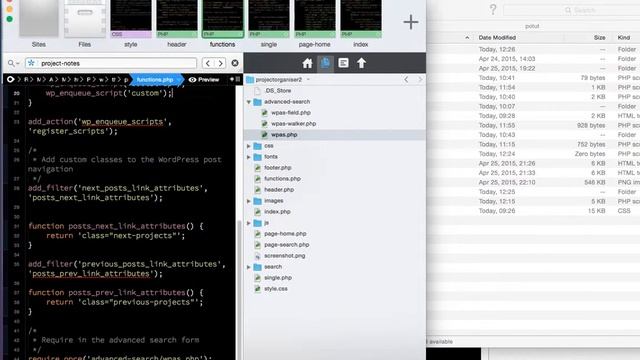
Task: Expand the fonts folder
Action: [x=249, y=157]
